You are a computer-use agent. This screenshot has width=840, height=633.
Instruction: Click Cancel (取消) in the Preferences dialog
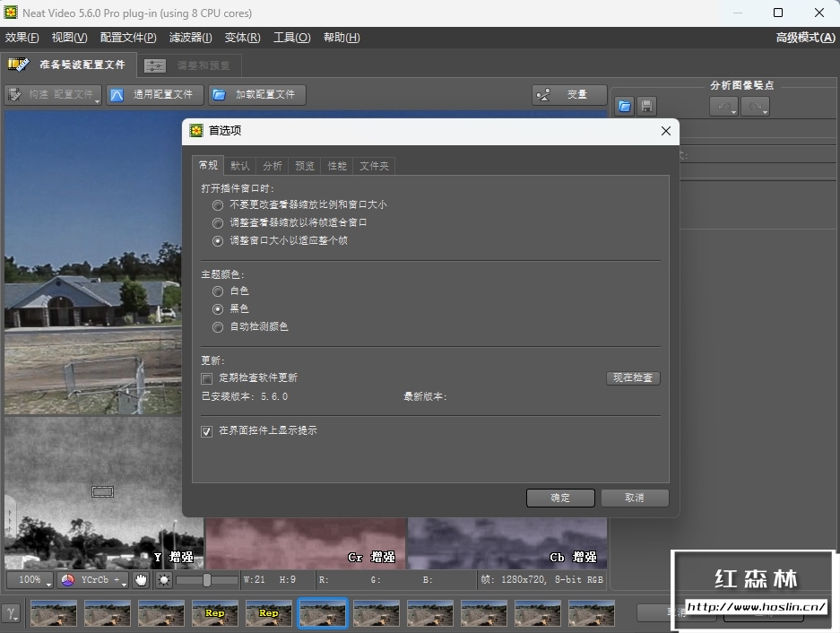[635, 498]
